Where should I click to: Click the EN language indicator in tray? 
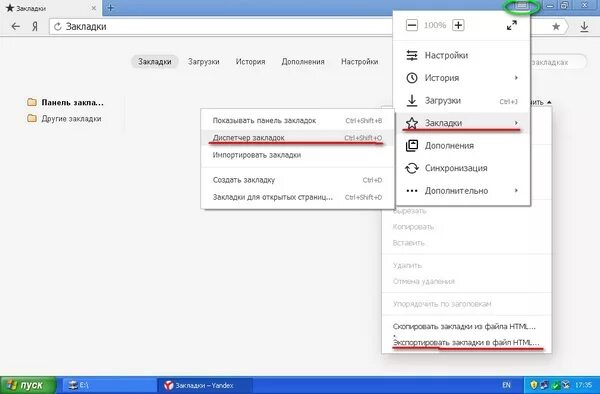tap(506, 385)
